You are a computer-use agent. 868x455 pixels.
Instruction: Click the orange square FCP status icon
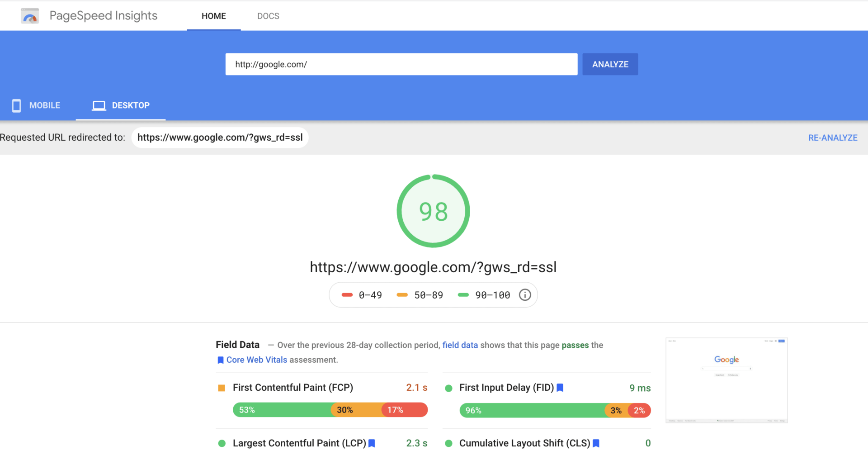pyautogui.click(x=222, y=388)
